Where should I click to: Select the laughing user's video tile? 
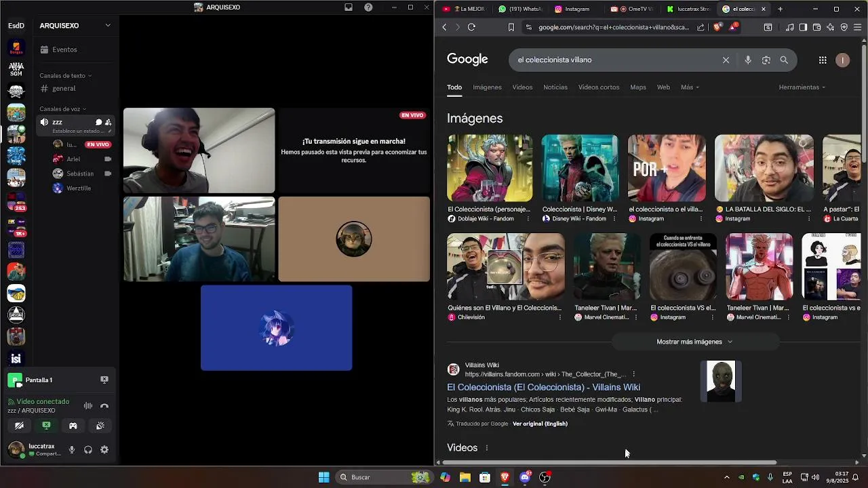pyautogui.click(x=199, y=150)
